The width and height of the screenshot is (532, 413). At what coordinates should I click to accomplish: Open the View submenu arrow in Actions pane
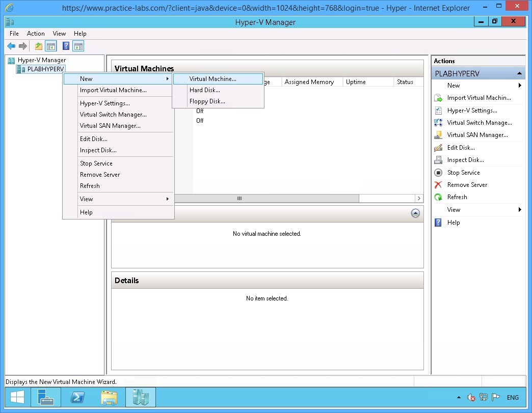pos(520,209)
